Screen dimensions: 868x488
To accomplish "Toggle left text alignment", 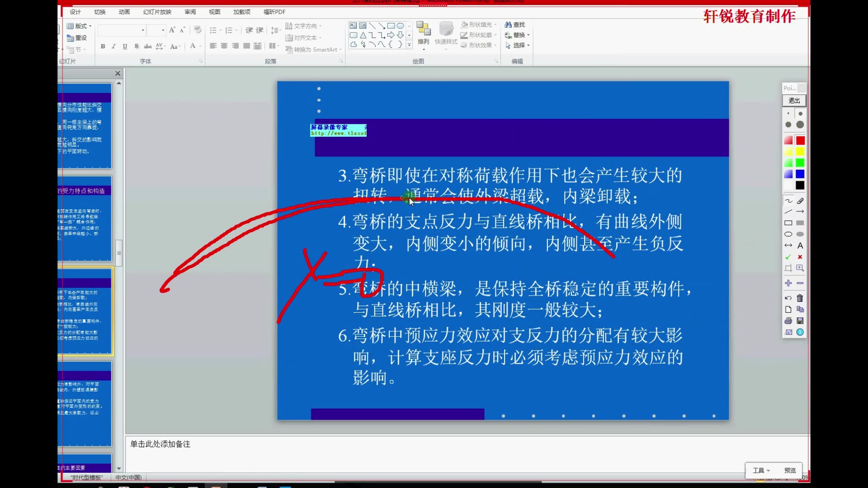I will (213, 46).
